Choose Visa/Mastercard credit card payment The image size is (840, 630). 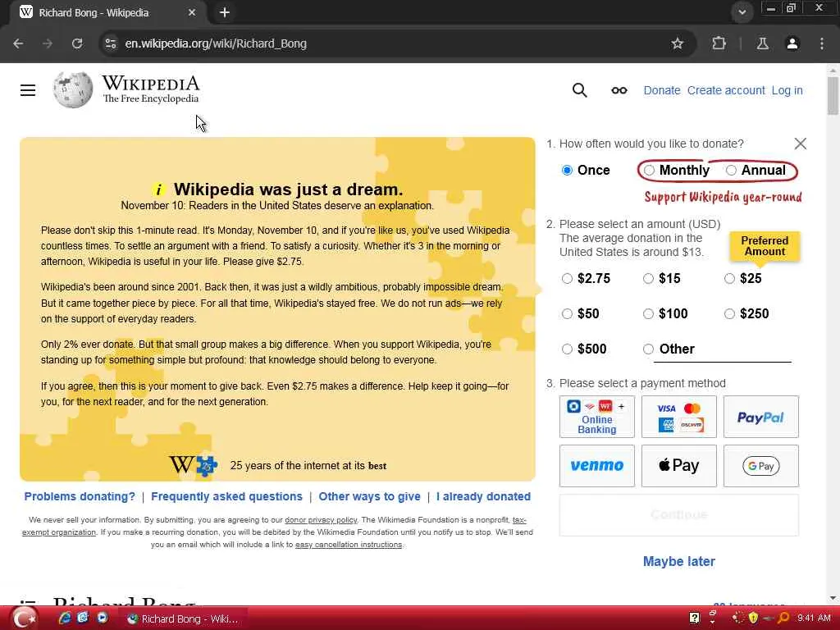pyautogui.click(x=678, y=417)
